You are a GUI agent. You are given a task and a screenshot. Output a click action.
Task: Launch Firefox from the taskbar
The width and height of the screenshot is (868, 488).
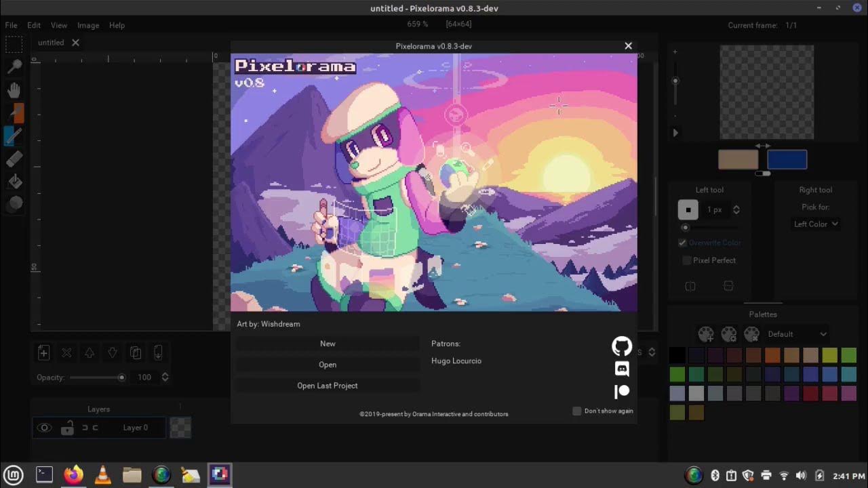[73, 475]
